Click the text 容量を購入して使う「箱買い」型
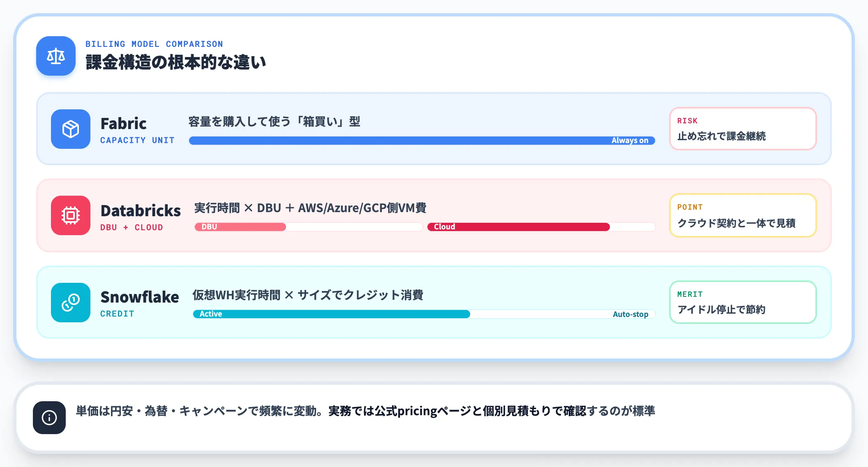868x467 pixels. click(x=274, y=122)
